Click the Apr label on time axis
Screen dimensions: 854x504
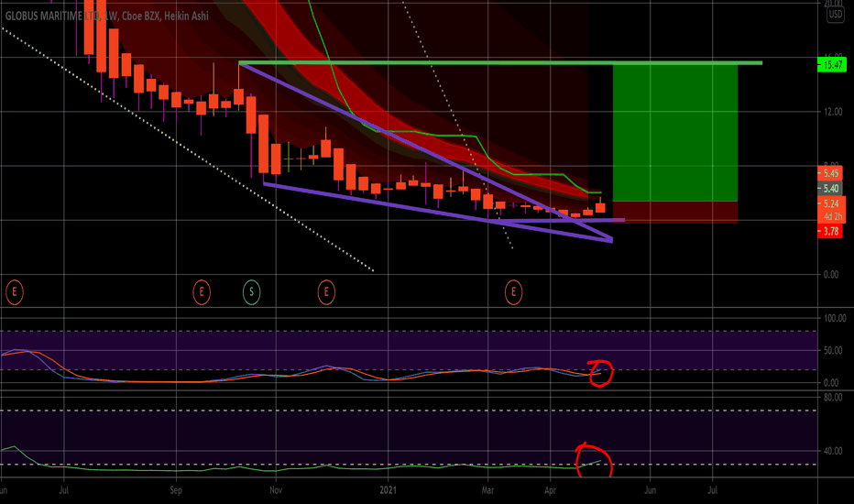click(550, 490)
